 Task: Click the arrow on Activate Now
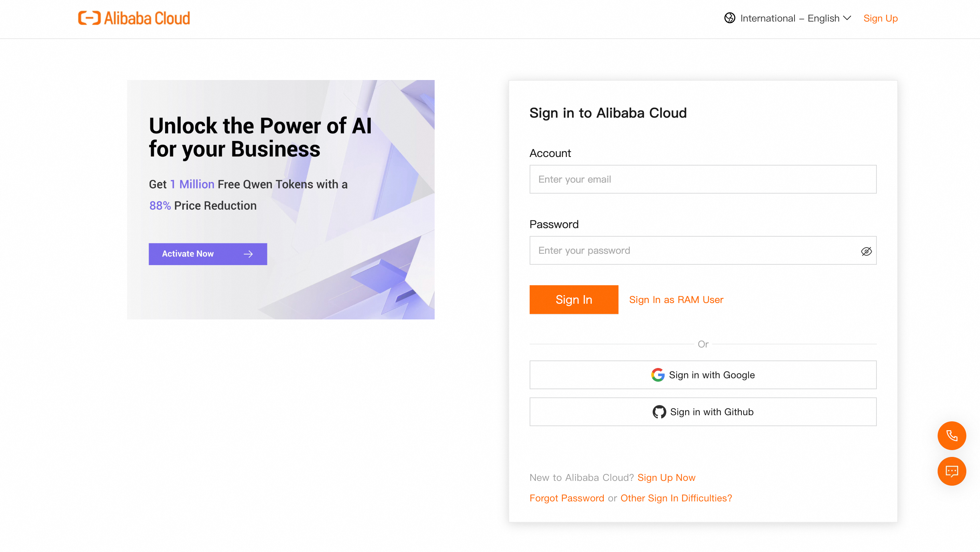click(x=248, y=254)
